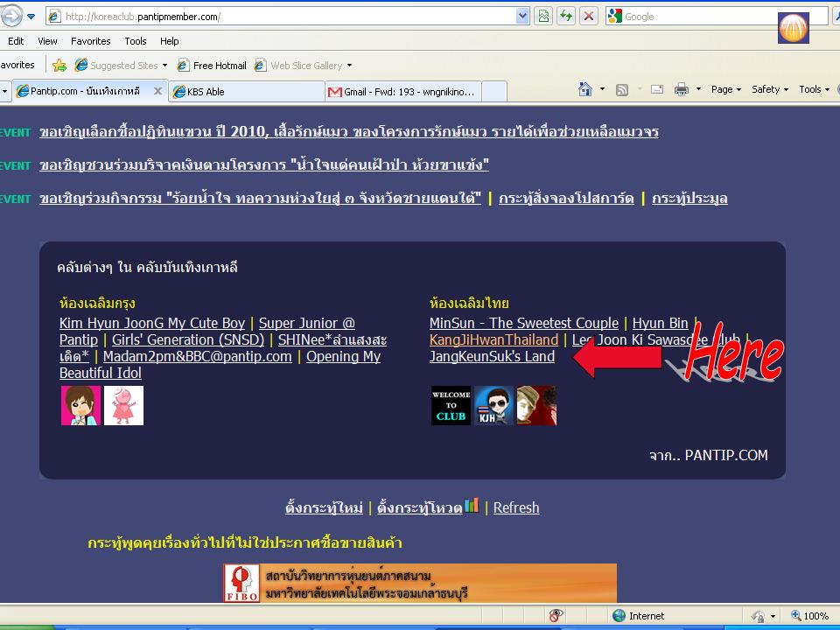Click the RSS Feeds icon

pyautogui.click(x=622, y=90)
